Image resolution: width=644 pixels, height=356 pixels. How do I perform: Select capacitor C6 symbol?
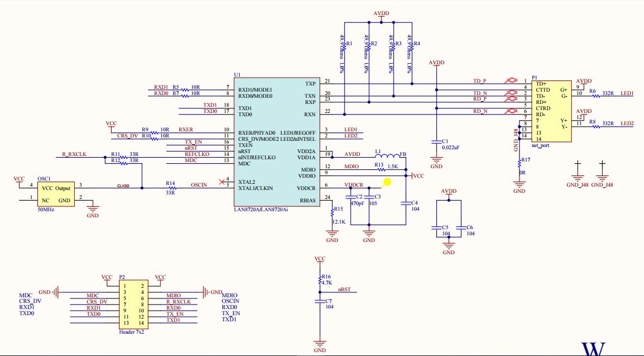point(461,228)
